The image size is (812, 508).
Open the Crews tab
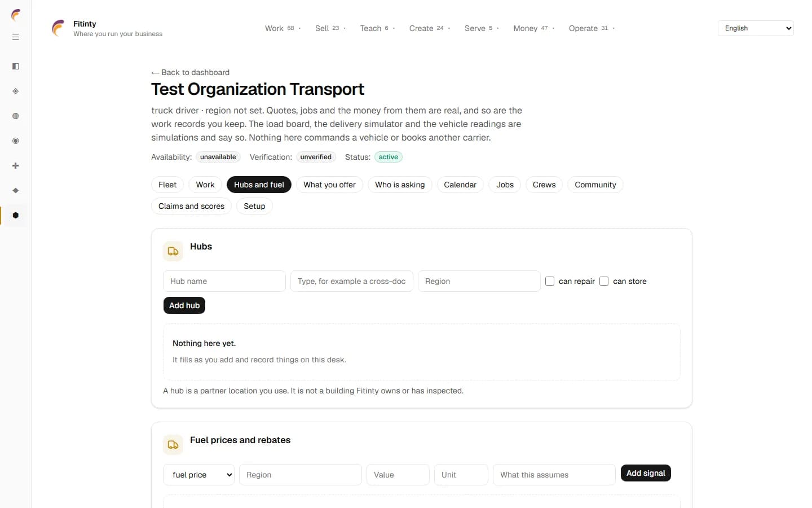tap(544, 185)
